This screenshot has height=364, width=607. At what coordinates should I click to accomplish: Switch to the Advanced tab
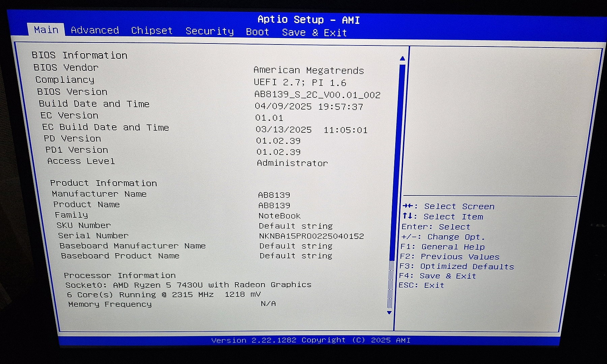[95, 30]
